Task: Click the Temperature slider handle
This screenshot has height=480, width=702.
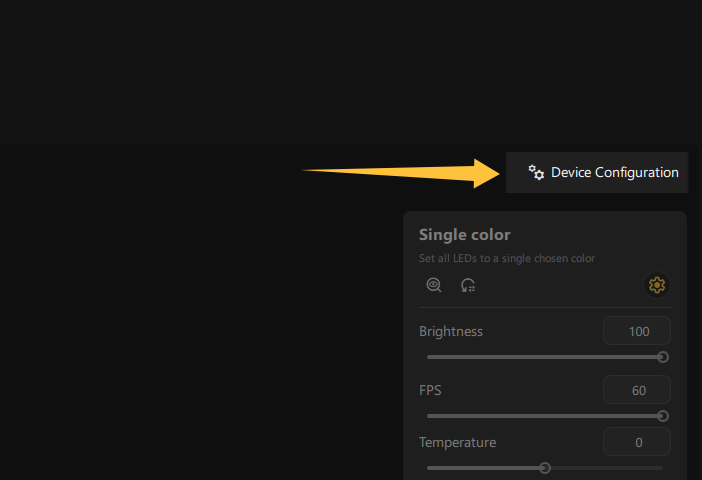Action: click(545, 468)
